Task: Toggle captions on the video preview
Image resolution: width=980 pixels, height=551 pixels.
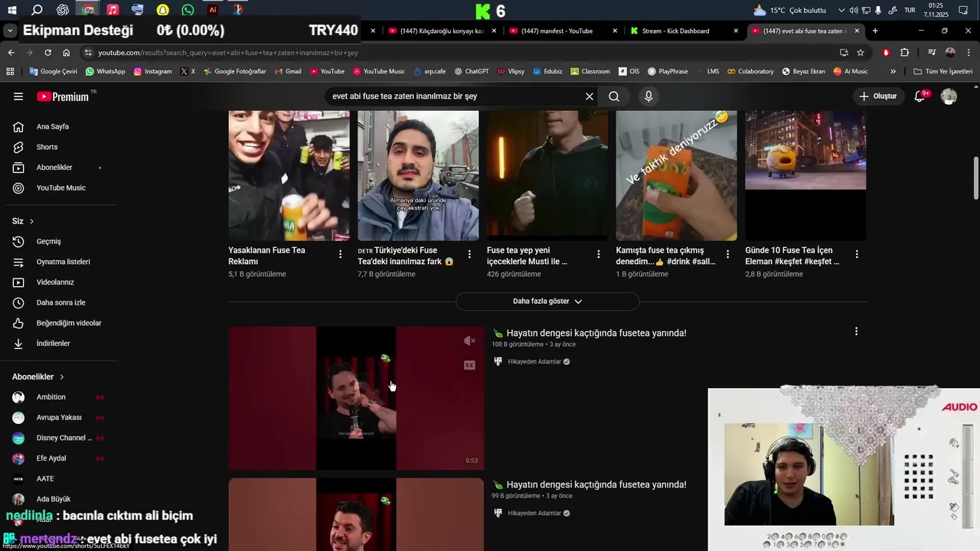Action: (x=469, y=365)
